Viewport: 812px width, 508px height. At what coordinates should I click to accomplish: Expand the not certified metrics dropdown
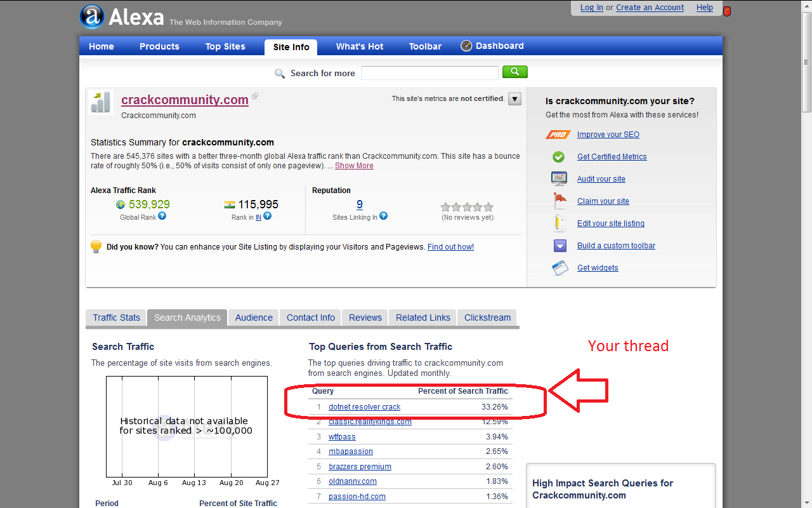514,99
